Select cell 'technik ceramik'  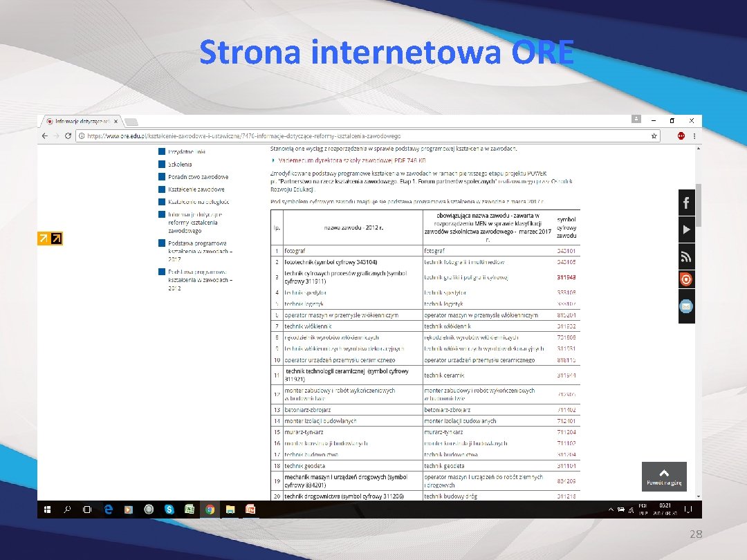click(x=488, y=375)
